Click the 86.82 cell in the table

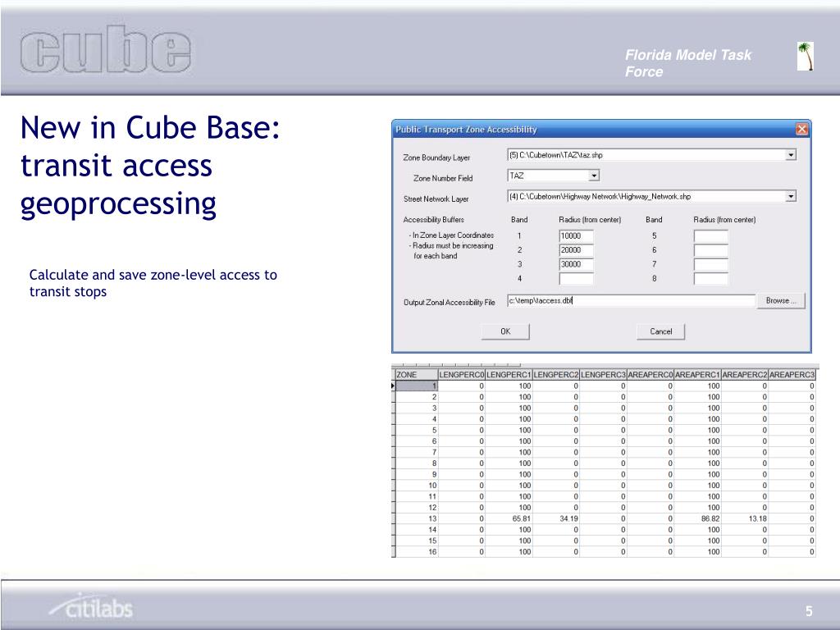pos(697,518)
